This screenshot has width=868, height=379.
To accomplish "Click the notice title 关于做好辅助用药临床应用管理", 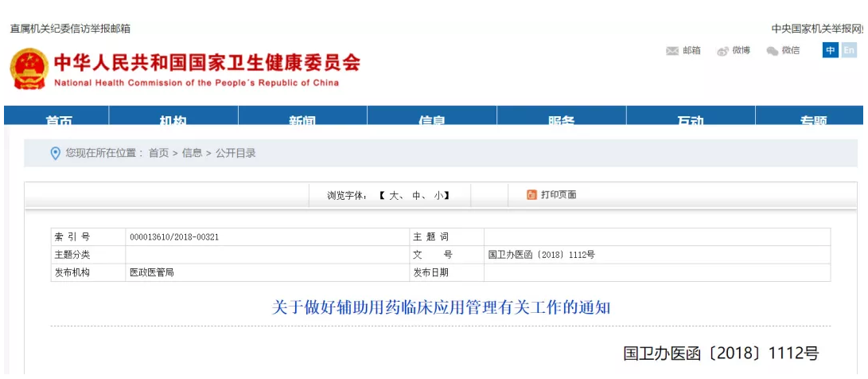I will click(441, 307).
